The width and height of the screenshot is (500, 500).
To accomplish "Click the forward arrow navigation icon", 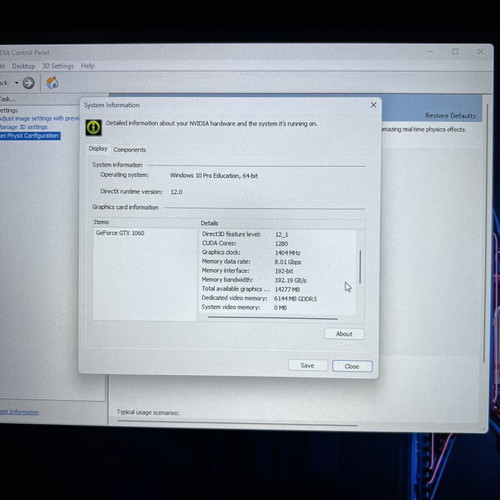I will (29, 83).
